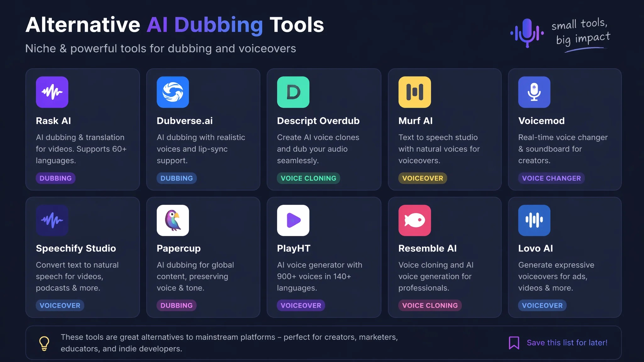Click the Murf AI yellow icon
Image resolution: width=644 pixels, height=362 pixels.
pos(414,92)
